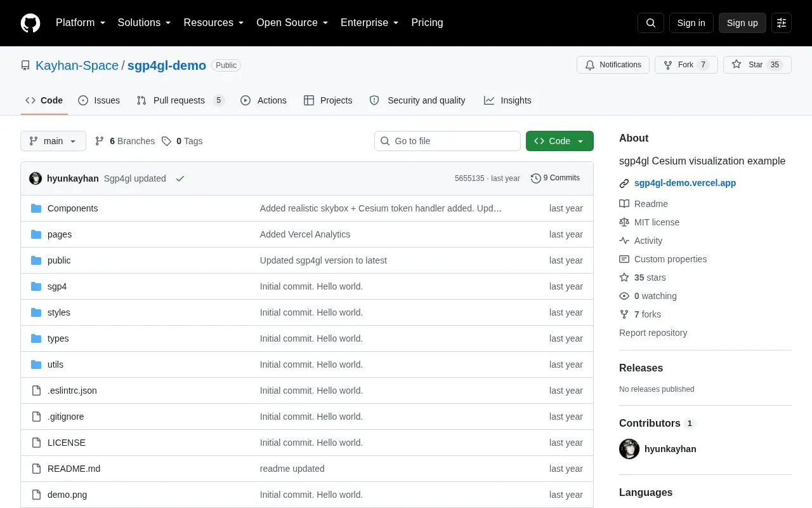Open the README.md file
Image resolution: width=812 pixels, height=508 pixels.
tap(74, 469)
